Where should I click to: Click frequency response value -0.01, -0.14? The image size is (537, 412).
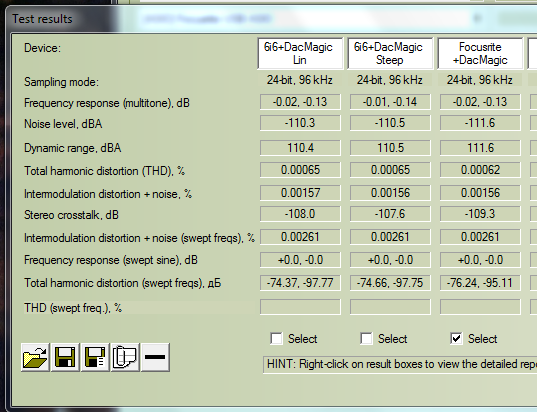390,102
